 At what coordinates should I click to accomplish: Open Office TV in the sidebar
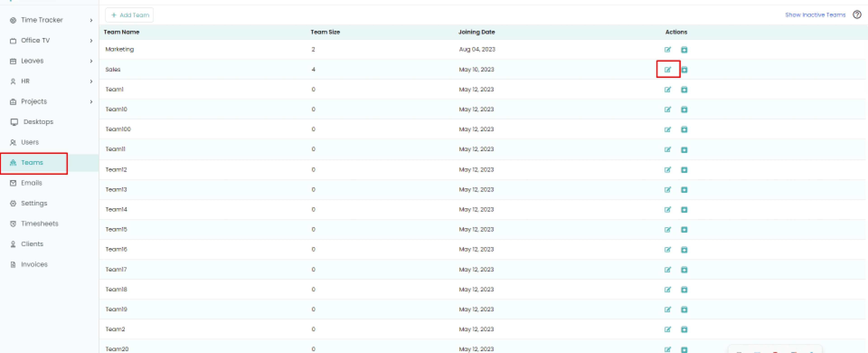tap(35, 40)
